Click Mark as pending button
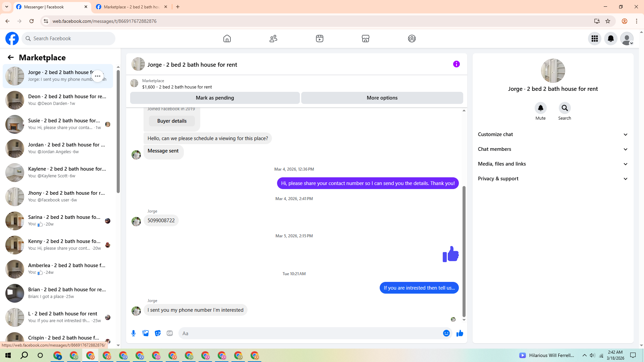The width and height of the screenshot is (644, 362). (215, 98)
